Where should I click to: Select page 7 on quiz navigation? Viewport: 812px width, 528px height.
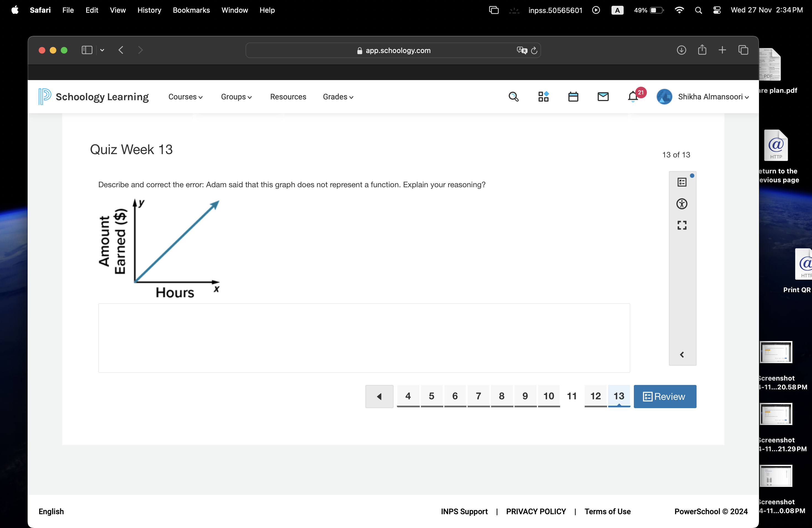(x=478, y=397)
